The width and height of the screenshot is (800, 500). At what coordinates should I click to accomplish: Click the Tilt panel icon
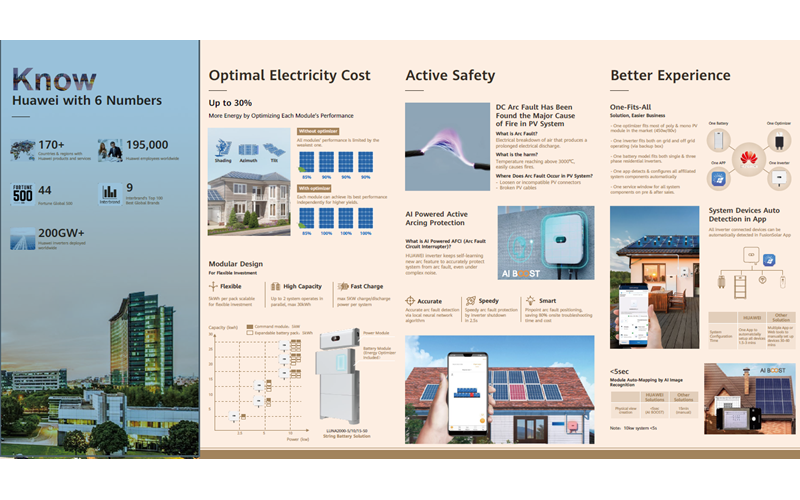point(274,149)
